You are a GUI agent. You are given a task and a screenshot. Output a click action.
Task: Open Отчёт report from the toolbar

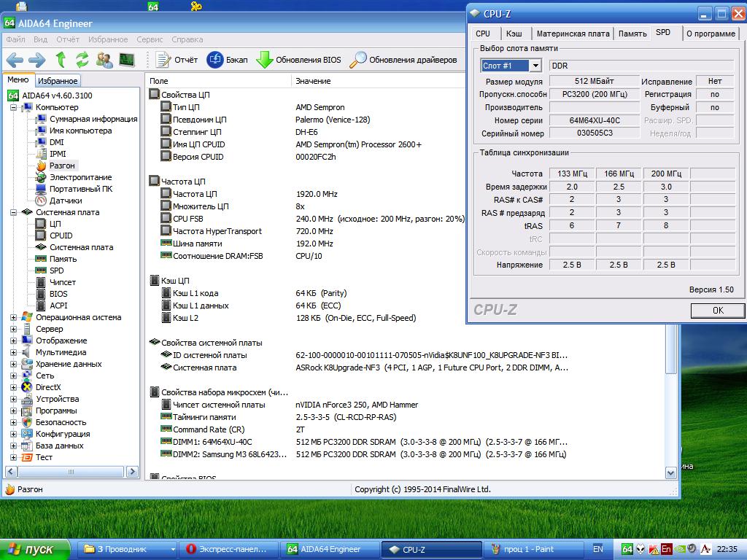tap(177, 60)
